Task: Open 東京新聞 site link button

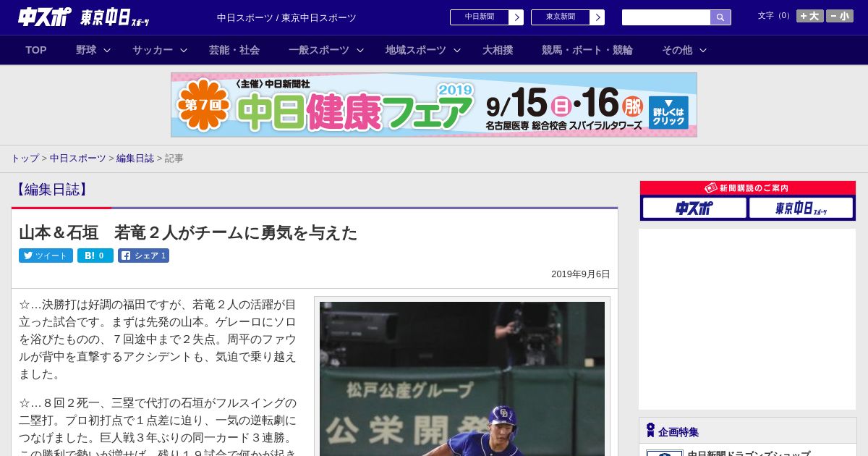Action: (x=561, y=17)
